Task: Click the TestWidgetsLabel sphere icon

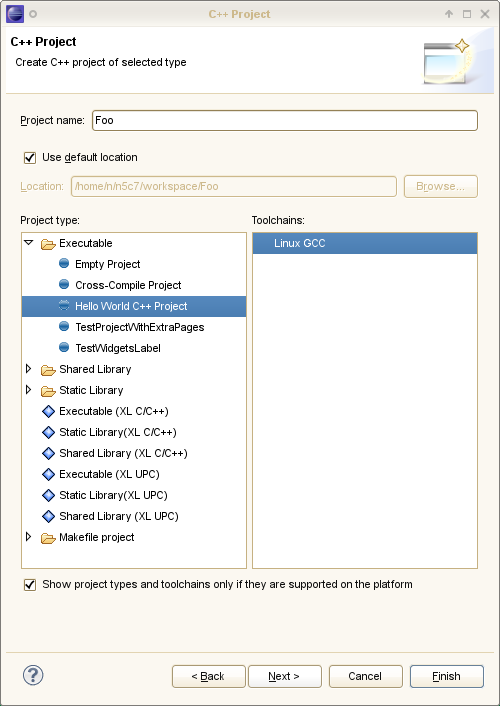Action: click(x=64, y=348)
